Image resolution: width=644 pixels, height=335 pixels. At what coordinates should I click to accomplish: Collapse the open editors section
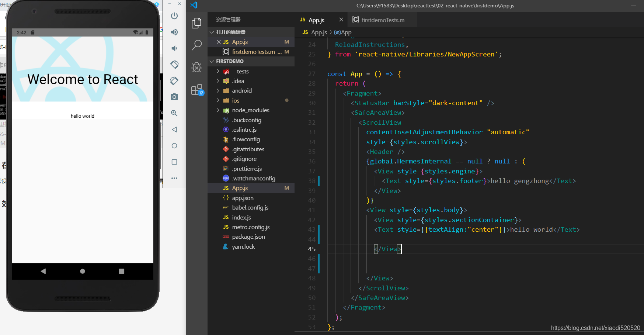[x=212, y=32]
